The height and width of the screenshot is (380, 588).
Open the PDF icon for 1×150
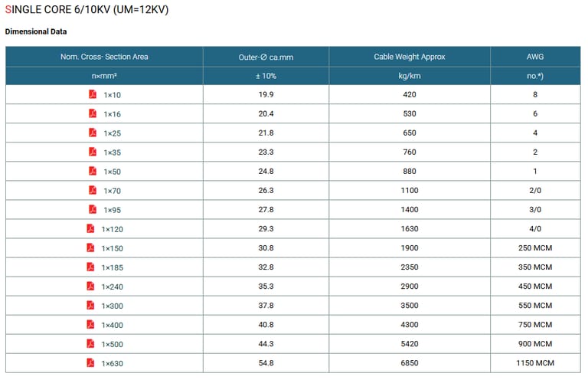(x=90, y=247)
